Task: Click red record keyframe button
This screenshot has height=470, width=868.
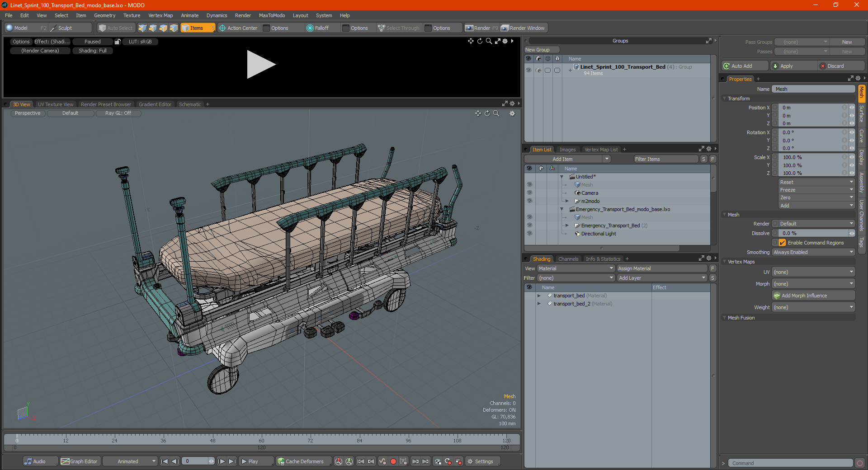Action: tap(393, 461)
